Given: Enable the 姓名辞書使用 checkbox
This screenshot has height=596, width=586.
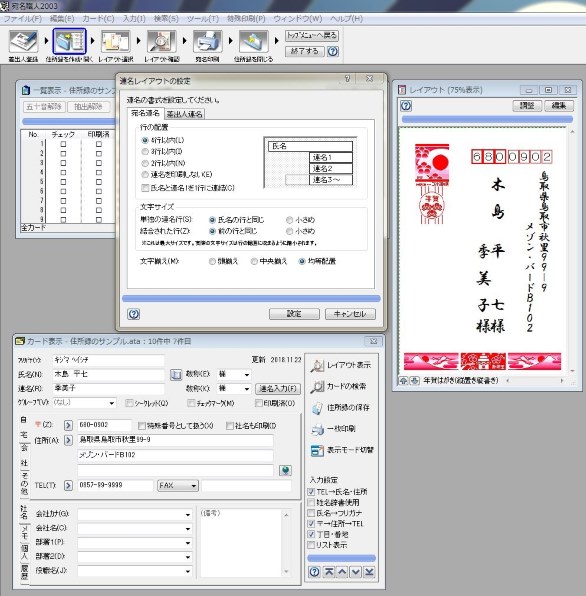Looking at the screenshot, I should (x=311, y=502).
